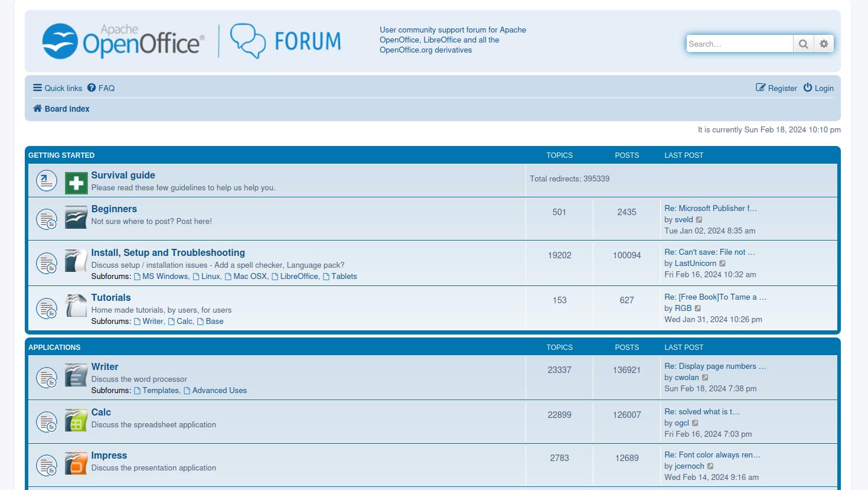View latest post icon beside ogcl
The width and height of the screenshot is (868, 490).
pos(695,423)
